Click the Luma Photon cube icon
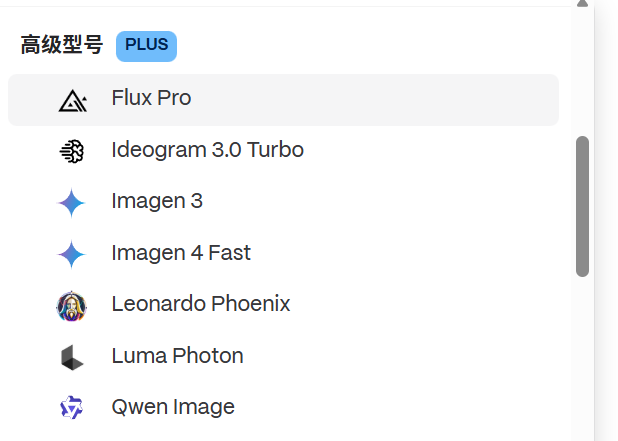Screen dimensions: 618x441 (72, 357)
